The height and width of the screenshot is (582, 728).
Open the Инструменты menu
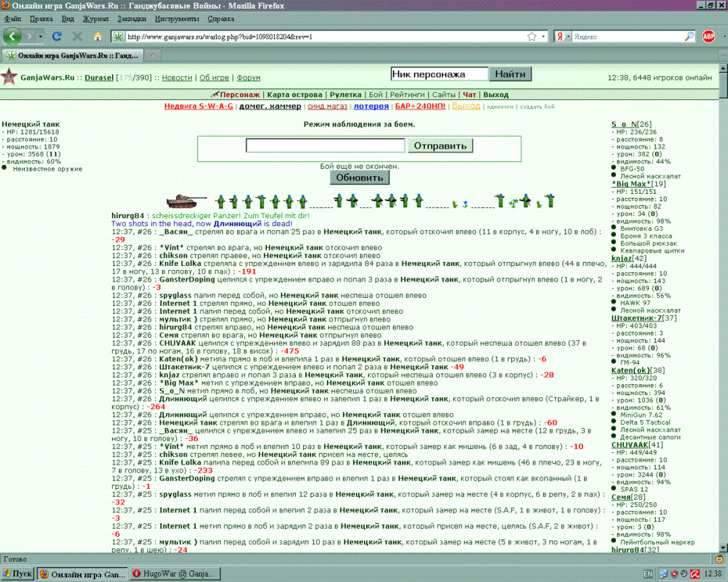[177, 19]
